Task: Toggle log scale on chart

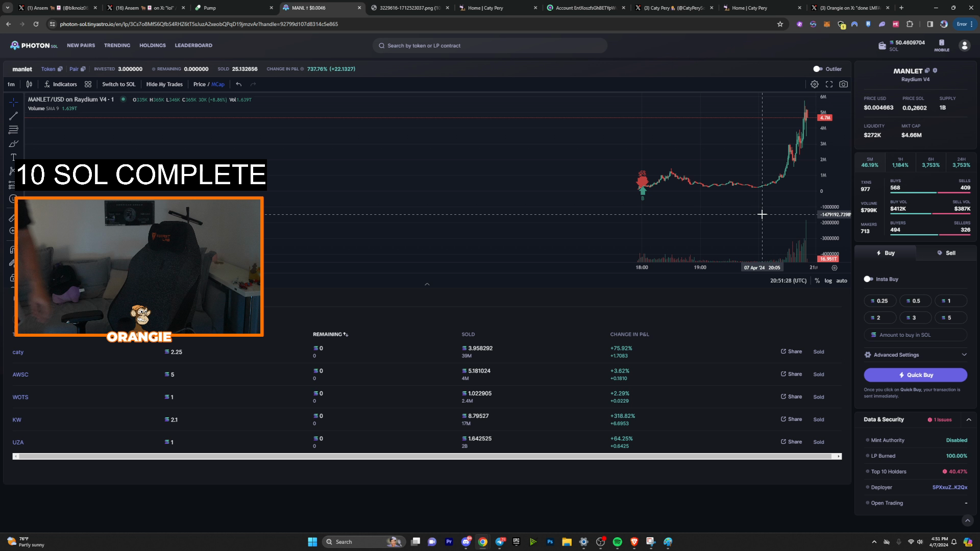Action: [x=828, y=281]
